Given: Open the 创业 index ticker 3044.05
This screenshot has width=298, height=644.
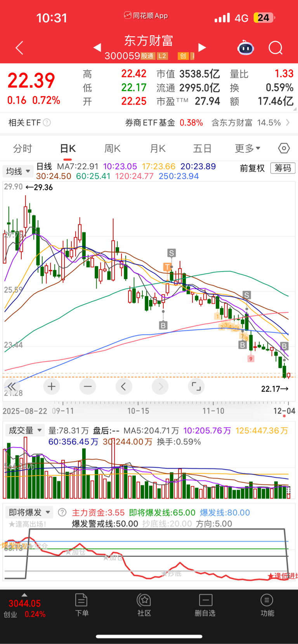Looking at the screenshot, I should (24, 608).
